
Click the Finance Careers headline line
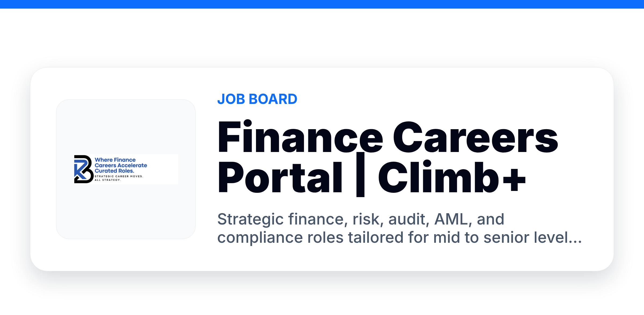pos(388,137)
